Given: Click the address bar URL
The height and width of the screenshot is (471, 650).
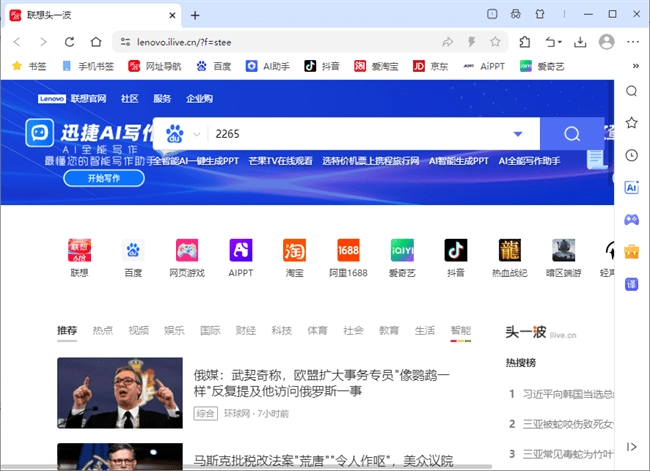Looking at the screenshot, I should pyautogui.click(x=184, y=42).
